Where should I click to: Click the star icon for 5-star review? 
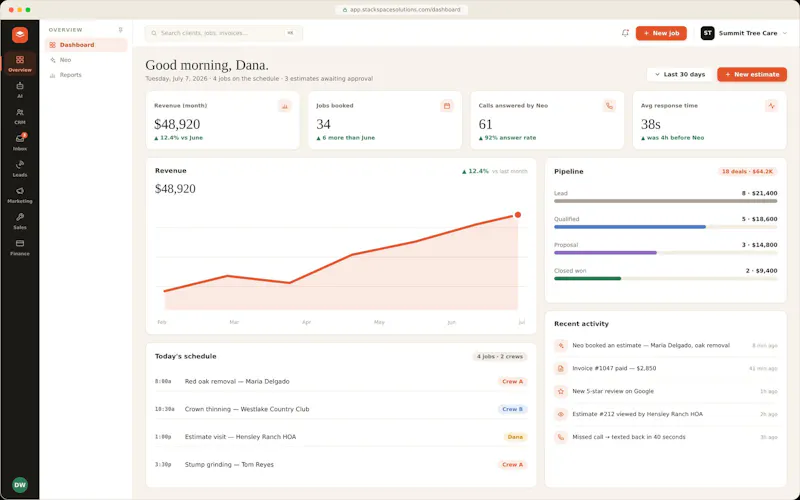tap(561, 391)
